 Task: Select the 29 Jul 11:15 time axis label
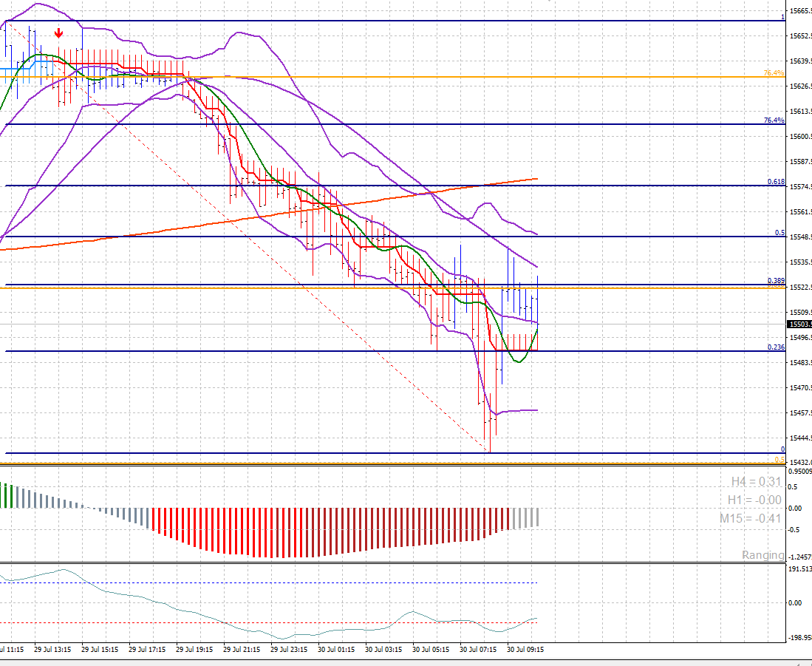coord(13,650)
